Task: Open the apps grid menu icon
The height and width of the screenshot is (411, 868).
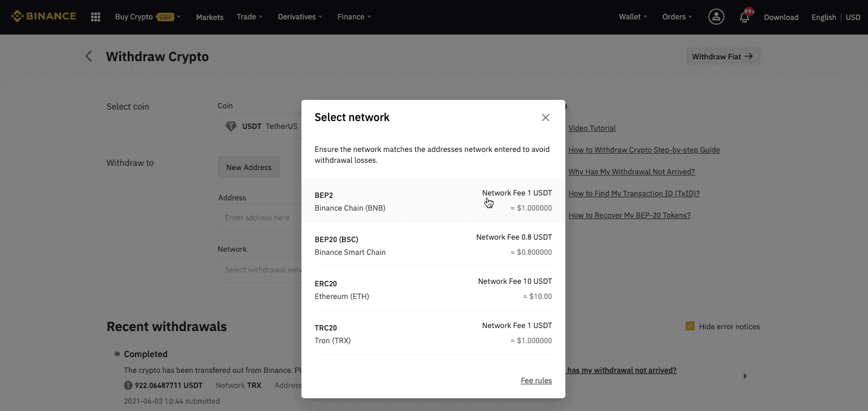Action: coord(96,17)
